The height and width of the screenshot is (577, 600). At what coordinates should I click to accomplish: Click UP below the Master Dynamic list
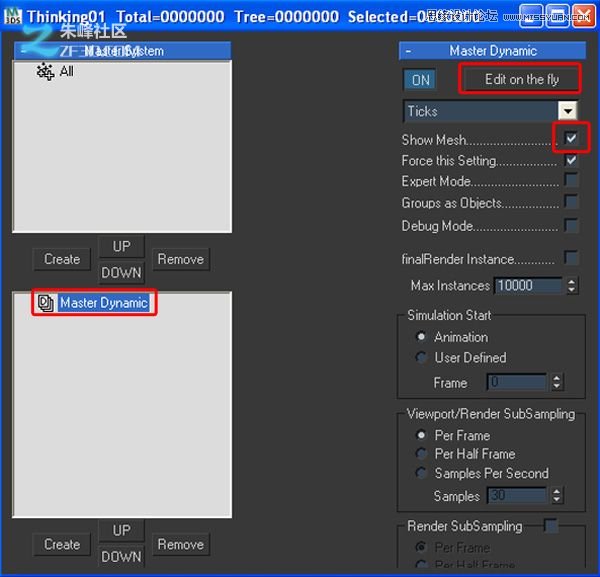coord(121,530)
